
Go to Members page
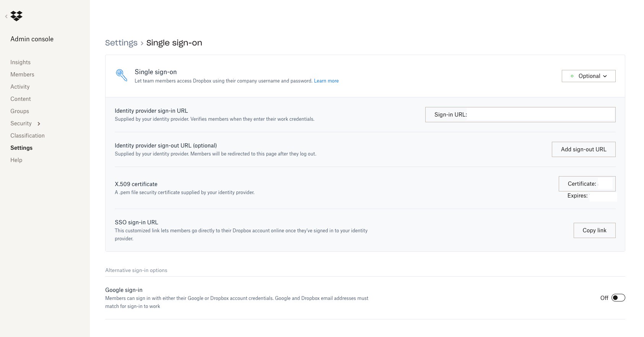[22, 75]
